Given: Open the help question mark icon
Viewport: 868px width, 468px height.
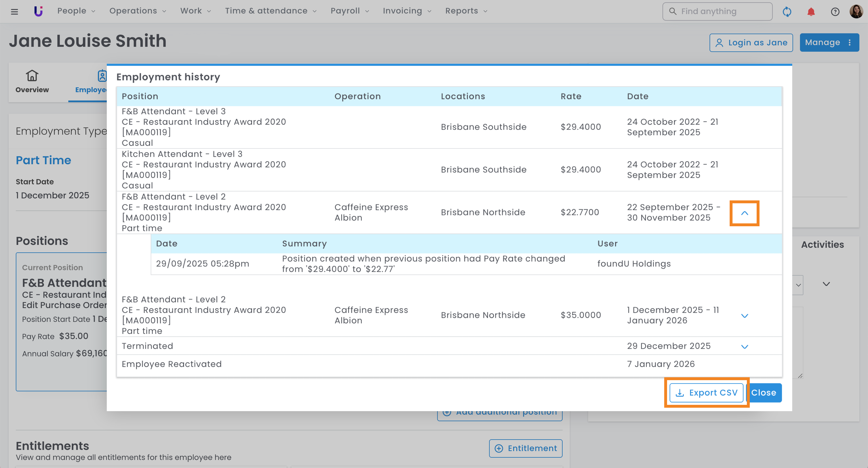Looking at the screenshot, I should click(x=835, y=12).
